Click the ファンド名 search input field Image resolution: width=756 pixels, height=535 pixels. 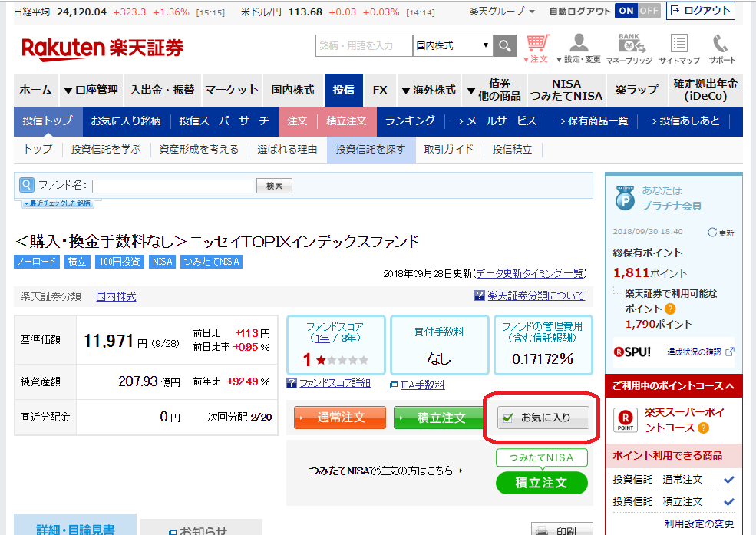coord(172,186)
